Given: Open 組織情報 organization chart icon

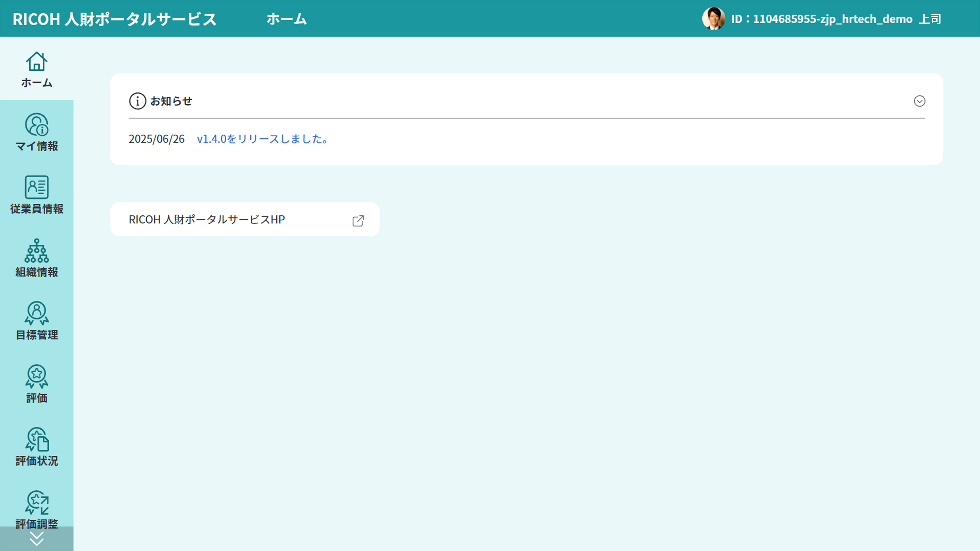Looking at the screenshot, I should (x=36, y=251).
